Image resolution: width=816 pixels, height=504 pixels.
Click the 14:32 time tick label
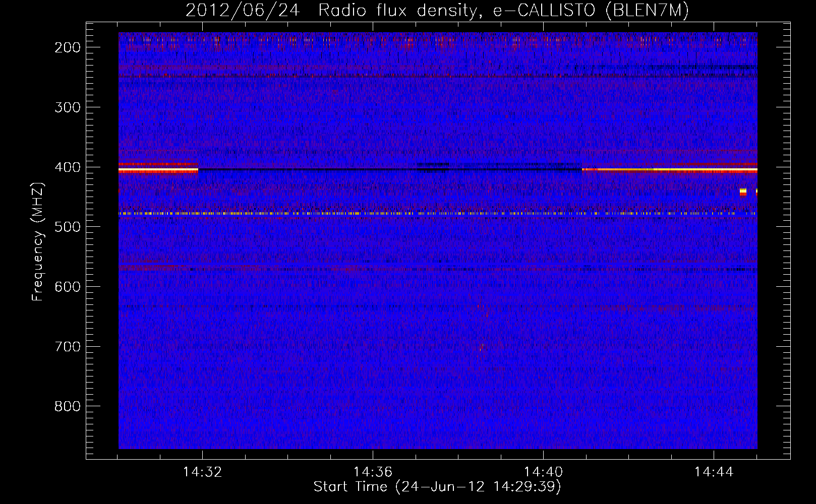pyautogui.click(x=202, y=472)
